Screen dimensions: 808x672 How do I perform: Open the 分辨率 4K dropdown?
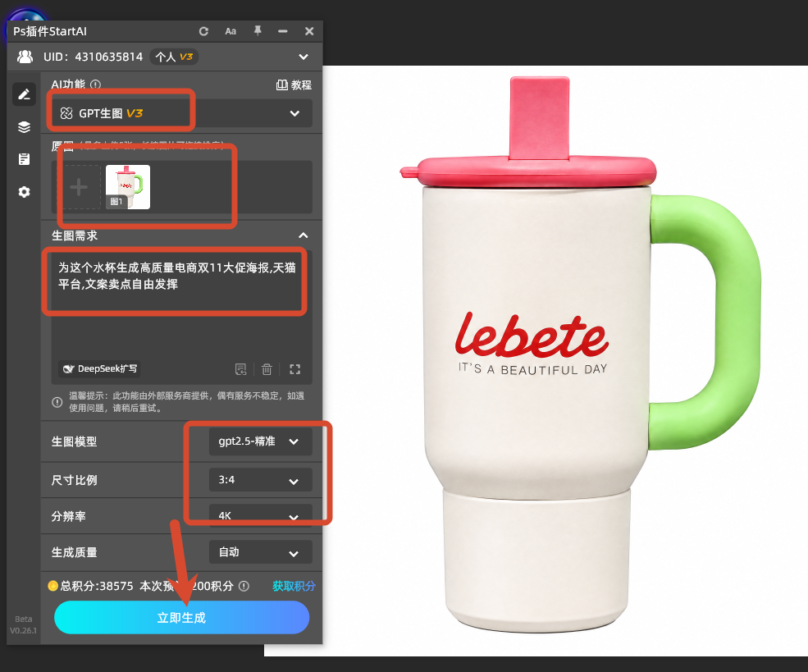tap(260, 515)
